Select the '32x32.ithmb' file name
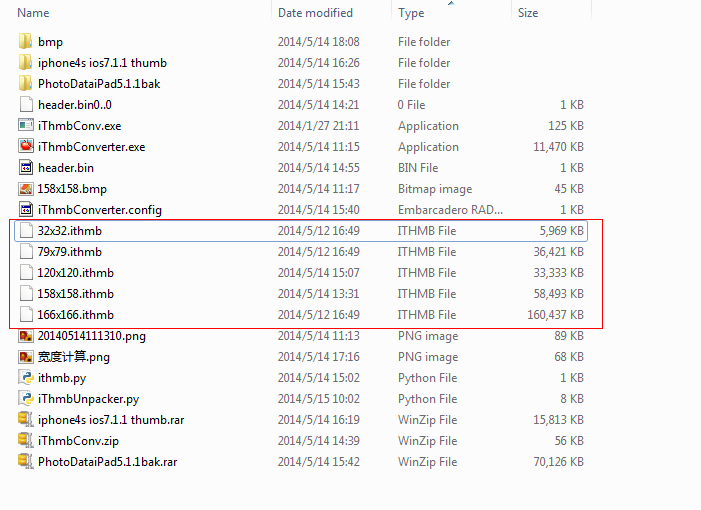 point(70,231)
